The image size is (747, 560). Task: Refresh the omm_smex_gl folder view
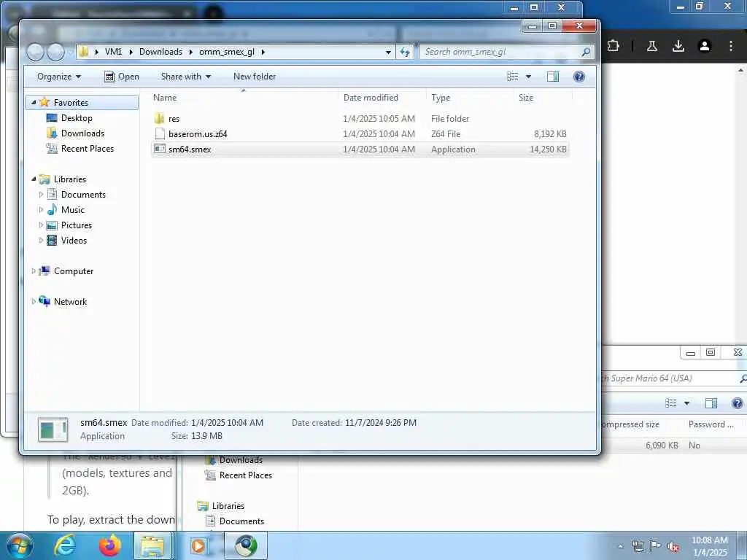[405, 52]
